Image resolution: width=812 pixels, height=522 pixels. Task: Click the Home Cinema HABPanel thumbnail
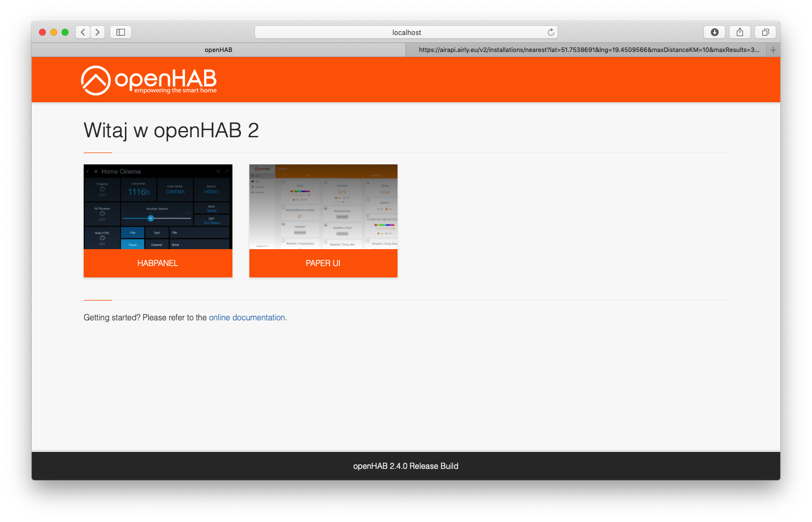tap(158, 207)
